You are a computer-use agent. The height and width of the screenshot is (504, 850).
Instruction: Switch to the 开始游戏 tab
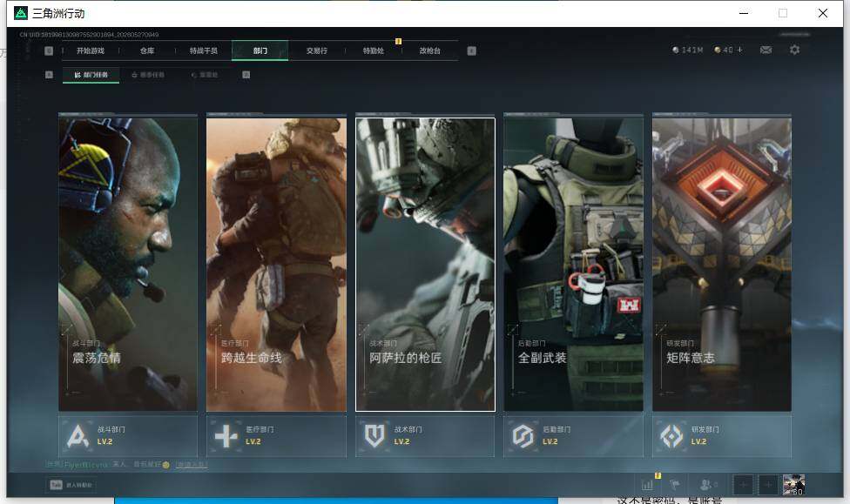91,50
